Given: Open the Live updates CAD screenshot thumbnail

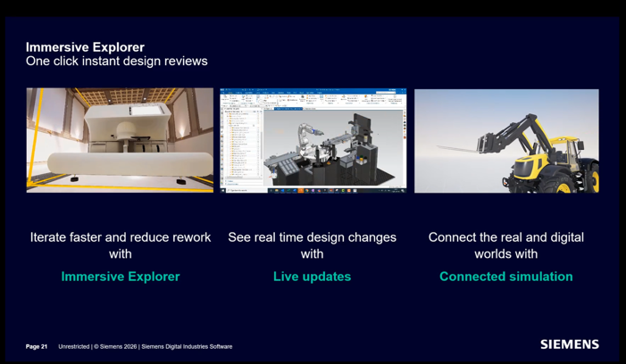Looking at the screenshot, I should (313, 140).
